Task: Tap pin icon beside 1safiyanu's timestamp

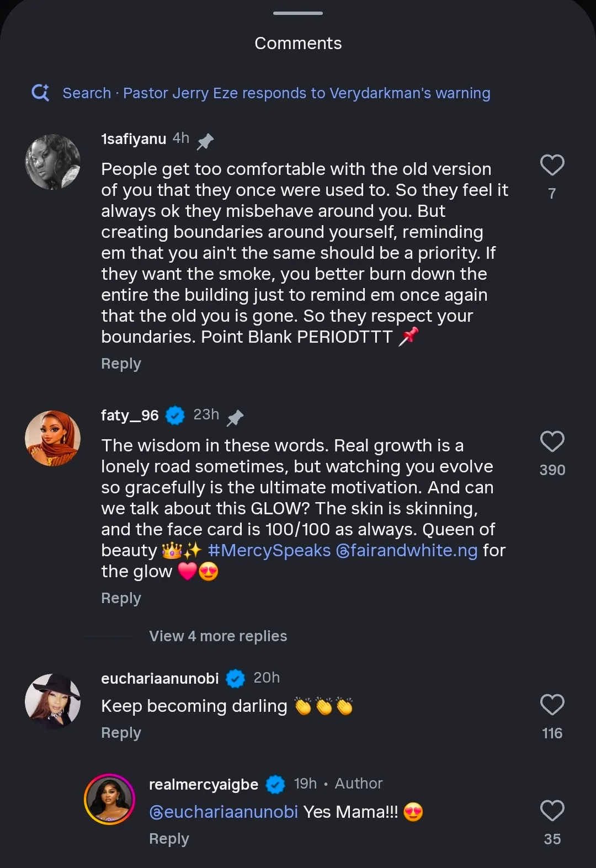Action: (205, 141)
